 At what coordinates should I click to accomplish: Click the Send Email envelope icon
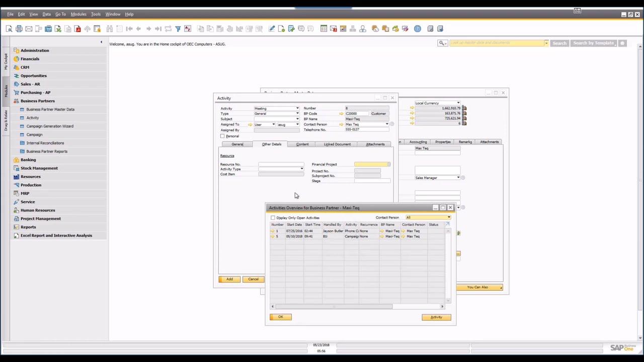(29, 29)
